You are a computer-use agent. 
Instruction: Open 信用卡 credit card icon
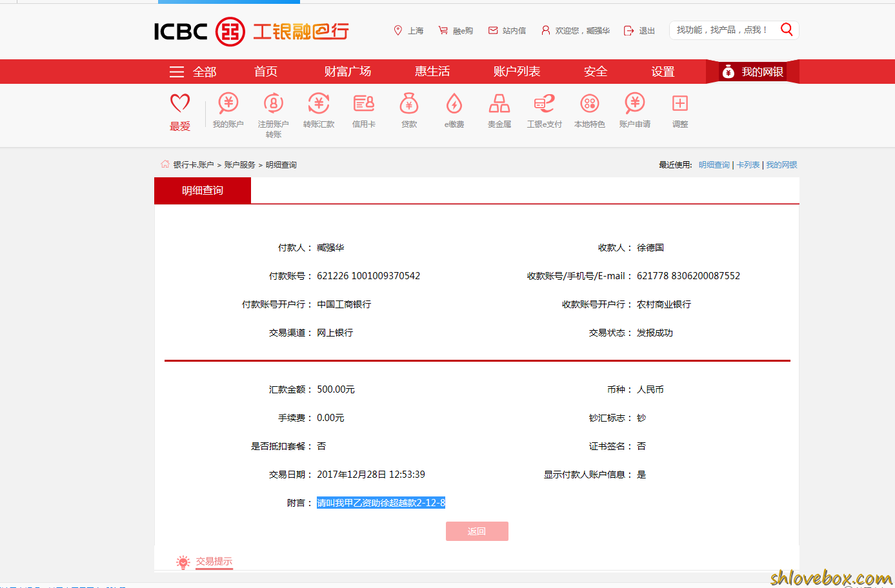(x=364, y=103)
